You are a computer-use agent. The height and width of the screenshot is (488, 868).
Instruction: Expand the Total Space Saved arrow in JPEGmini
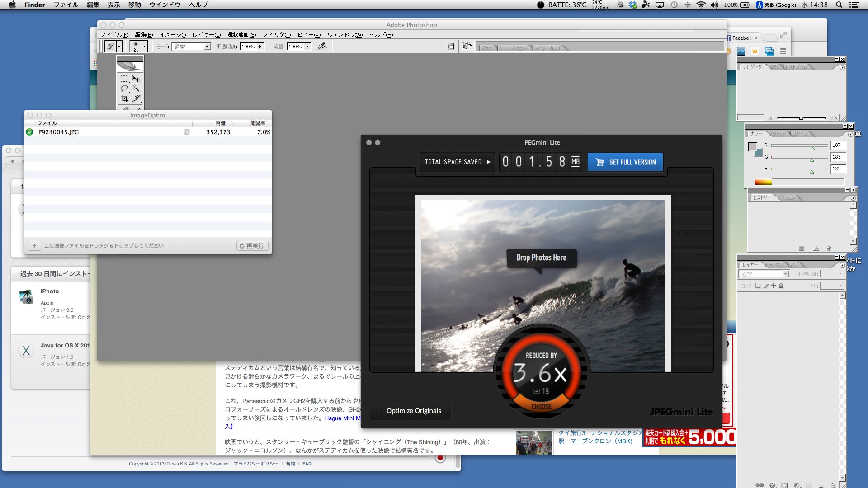pos(488,162)
